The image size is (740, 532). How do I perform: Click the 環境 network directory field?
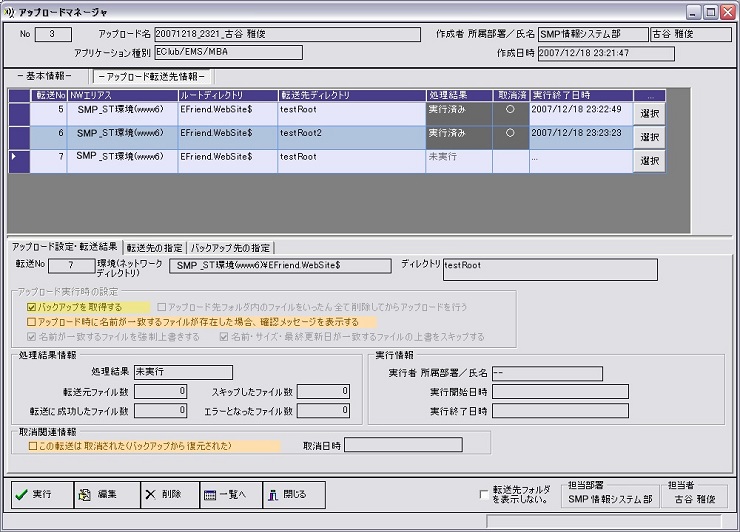(x=280, y=266)
